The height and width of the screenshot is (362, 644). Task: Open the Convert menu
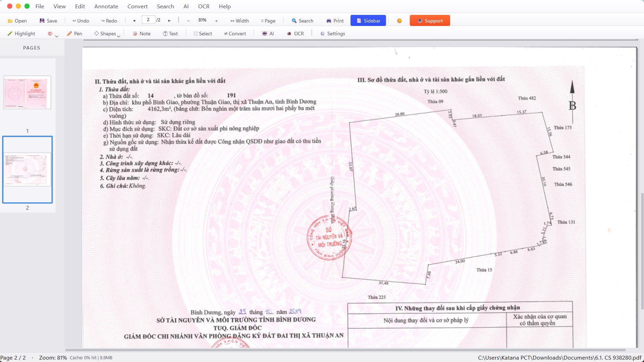pos(138,6)
